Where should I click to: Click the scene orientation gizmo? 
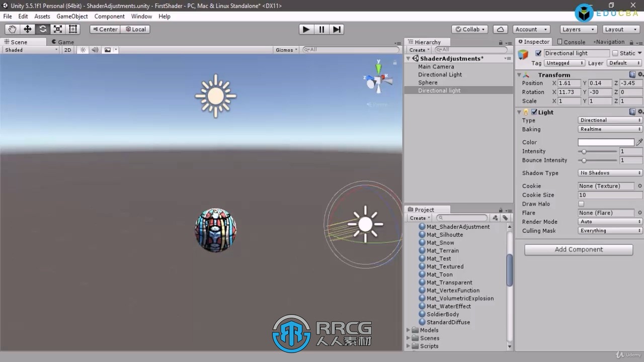click(x=378, y=80)
